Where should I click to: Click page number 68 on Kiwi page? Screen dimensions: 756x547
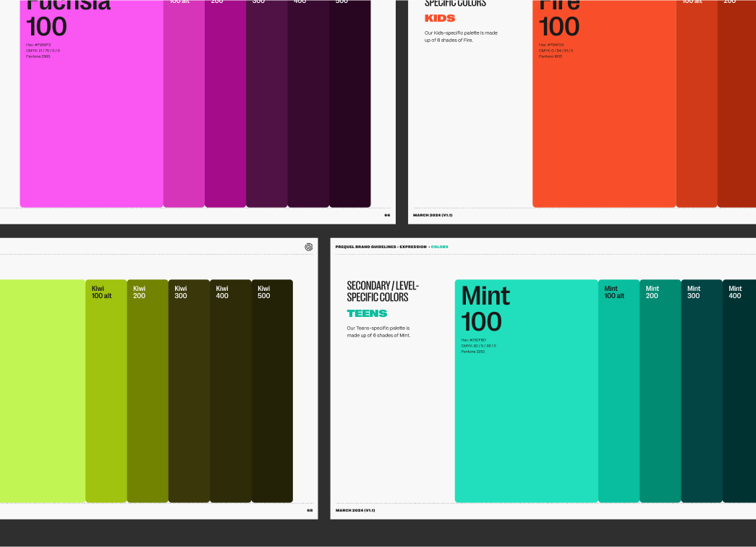coord(310,510)
